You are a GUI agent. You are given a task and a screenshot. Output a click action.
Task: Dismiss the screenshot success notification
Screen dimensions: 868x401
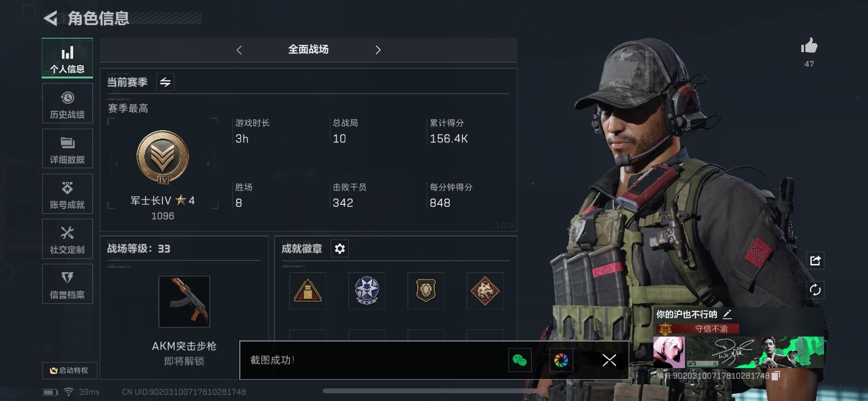pos(609,360)
